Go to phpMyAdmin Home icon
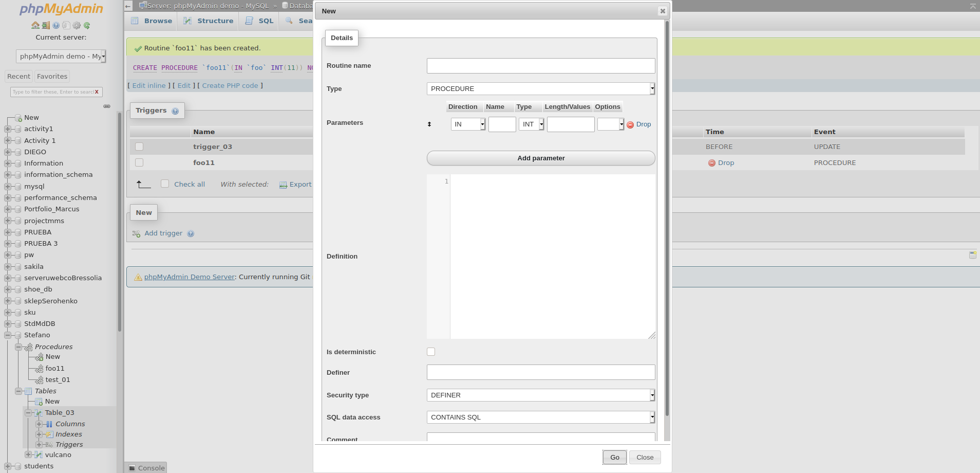This screenshot has width=980, height=473. (35, 25)
